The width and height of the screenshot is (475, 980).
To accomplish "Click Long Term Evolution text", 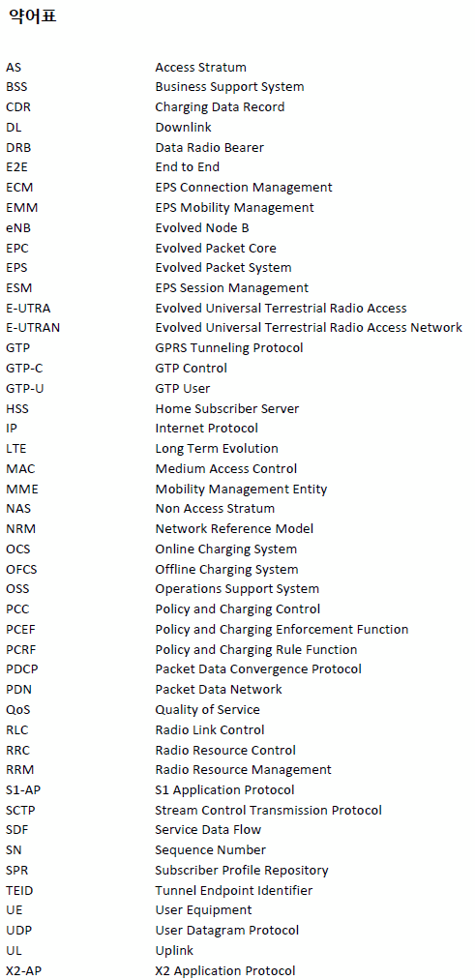I will point(217,449).
